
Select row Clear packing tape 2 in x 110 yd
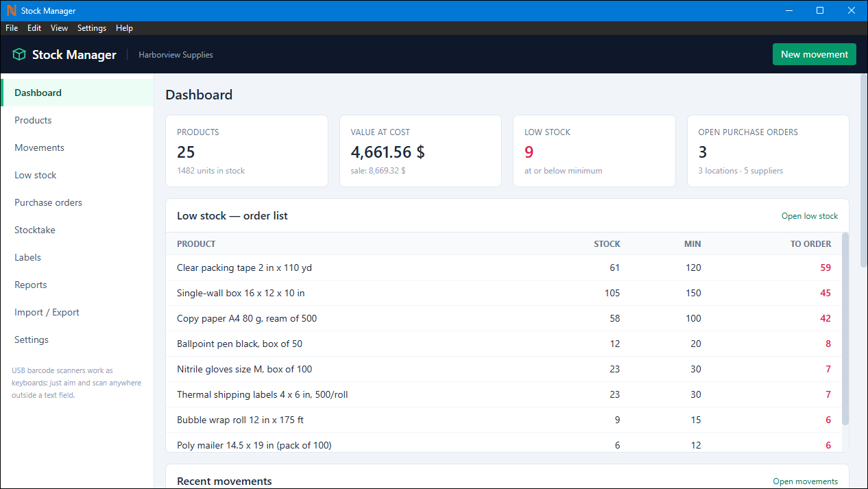[x=503, y=267]
